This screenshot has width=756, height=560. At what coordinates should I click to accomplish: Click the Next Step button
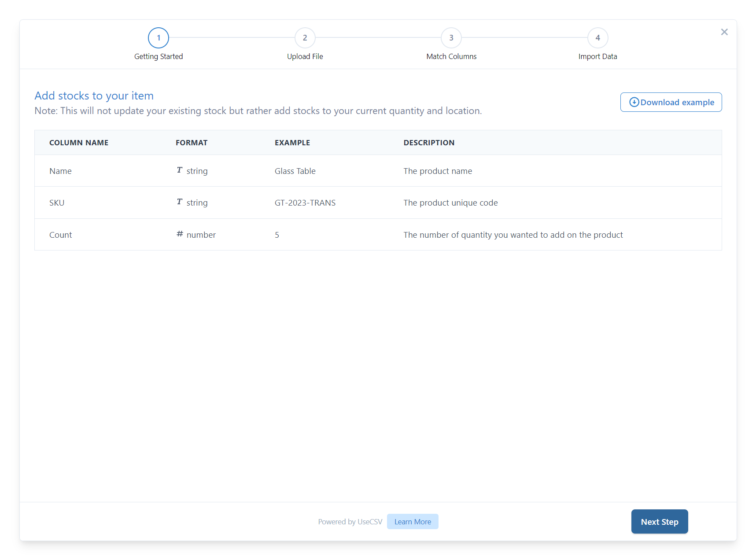click(x=660, y=522)
